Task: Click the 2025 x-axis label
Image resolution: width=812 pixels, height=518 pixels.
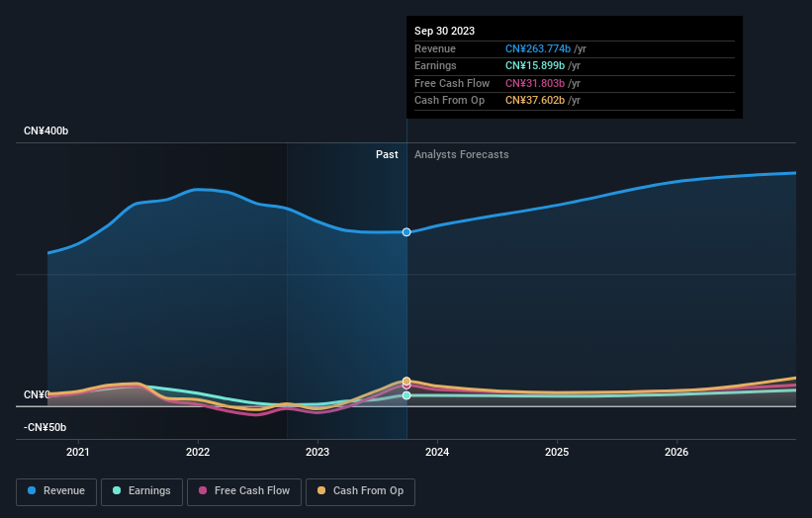Action: (x=557, y=452)
